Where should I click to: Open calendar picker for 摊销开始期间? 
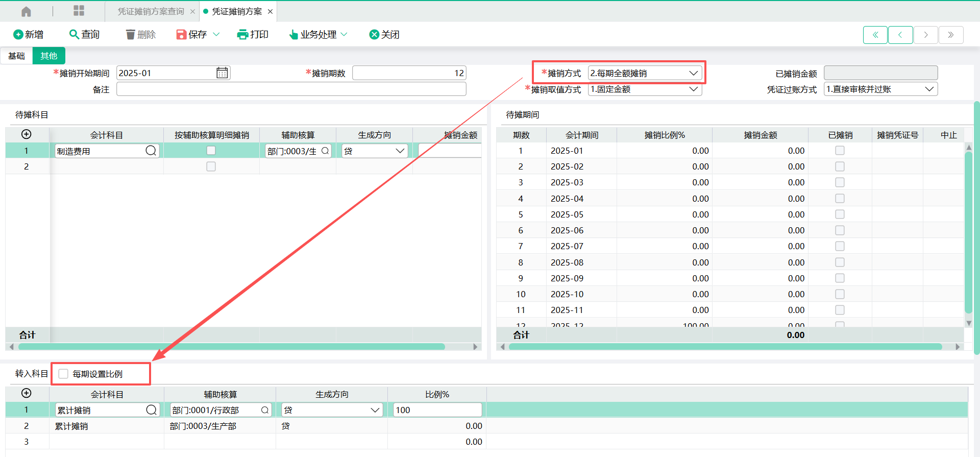(x=222, y=73)
